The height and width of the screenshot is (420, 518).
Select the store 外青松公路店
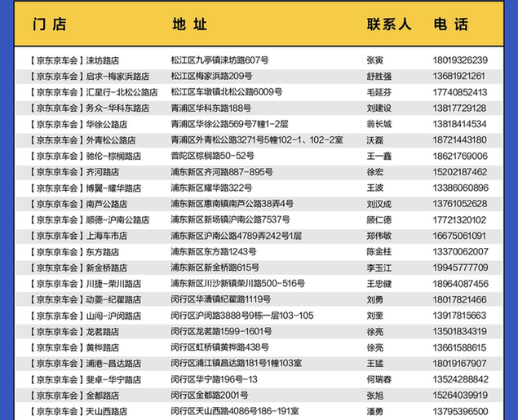[111, 140]
